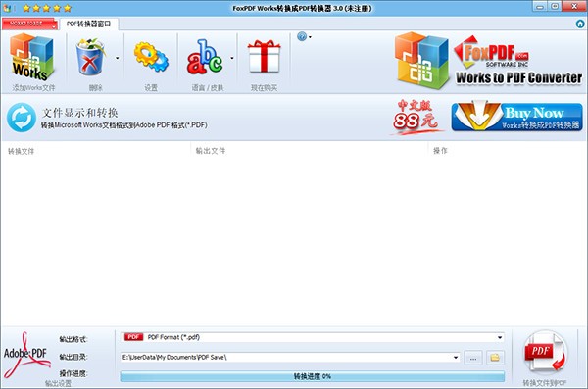Click the Adobe PDF logo at bottom left
The width and height of the screenshot is (588, 389).
(x=26, y=355)
